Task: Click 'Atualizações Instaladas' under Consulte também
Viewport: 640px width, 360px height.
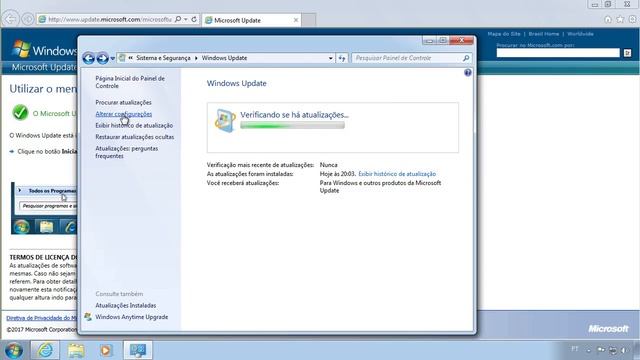Action: (125, 305)
